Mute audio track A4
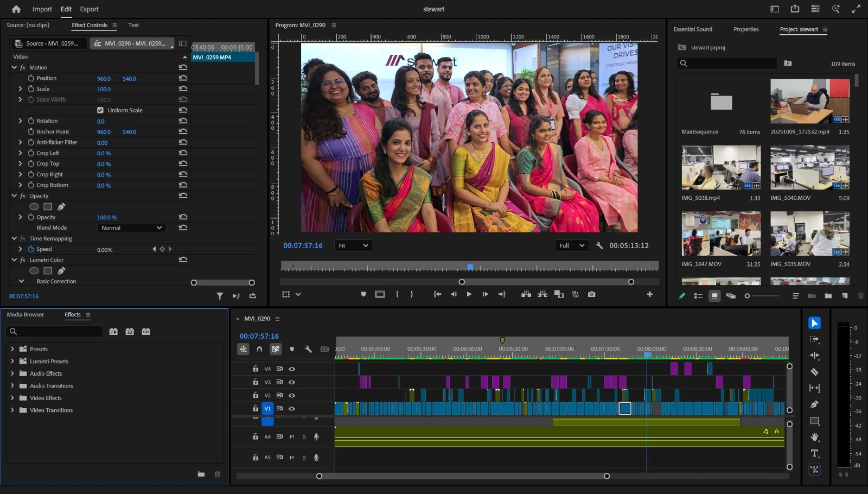The height and width of the screenshot is (494, 868). [x=292, y=436]
